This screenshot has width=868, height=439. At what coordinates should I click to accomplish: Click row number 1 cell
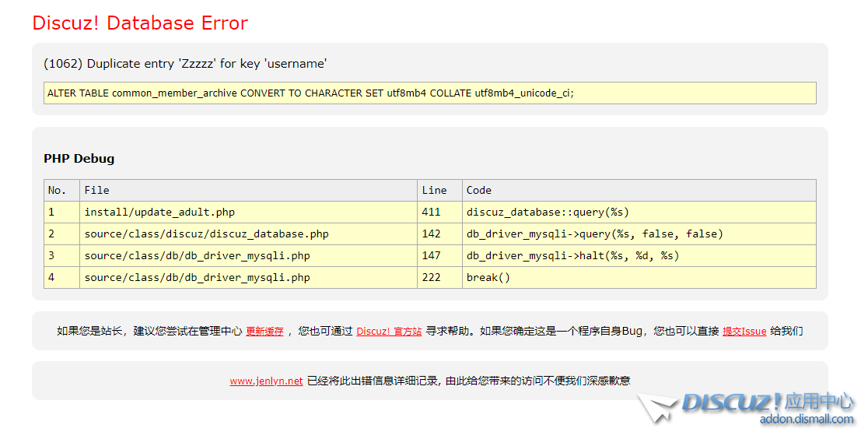tap(62, 212)
